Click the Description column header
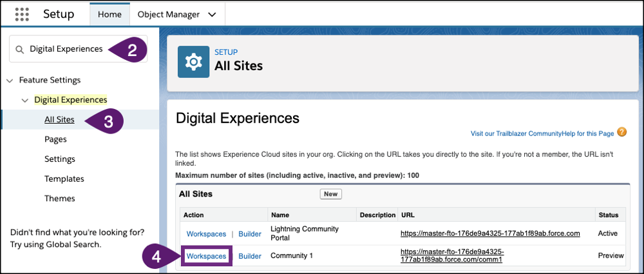The image size is (644, 274). coord(377,215)
